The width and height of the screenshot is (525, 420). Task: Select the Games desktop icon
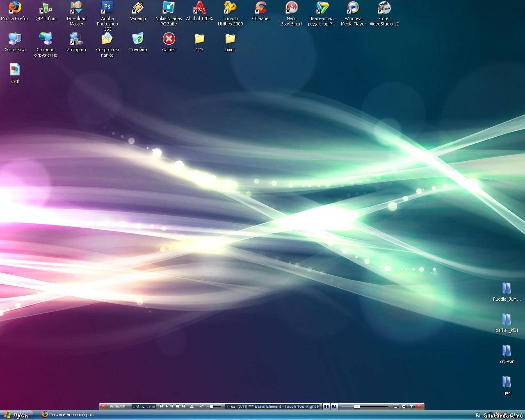(169, 39)
